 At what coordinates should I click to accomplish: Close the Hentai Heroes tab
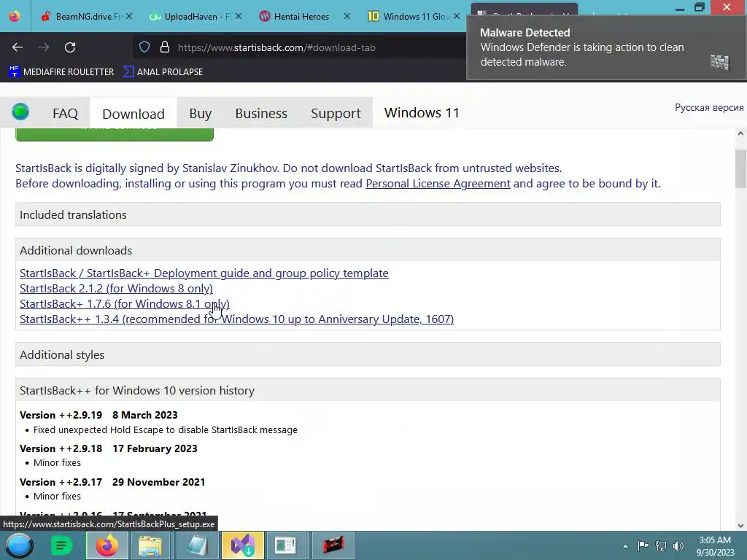(347, 16)
